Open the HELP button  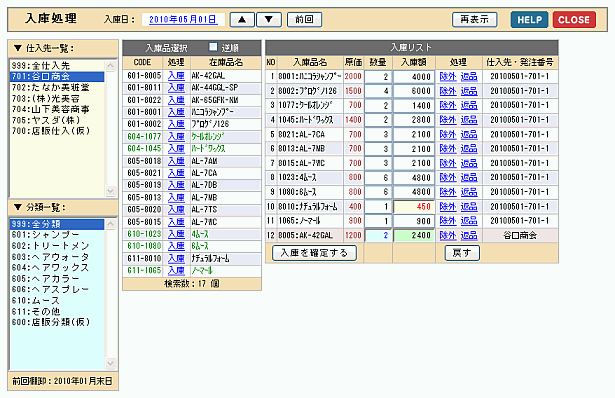click(x=529, y=20)
